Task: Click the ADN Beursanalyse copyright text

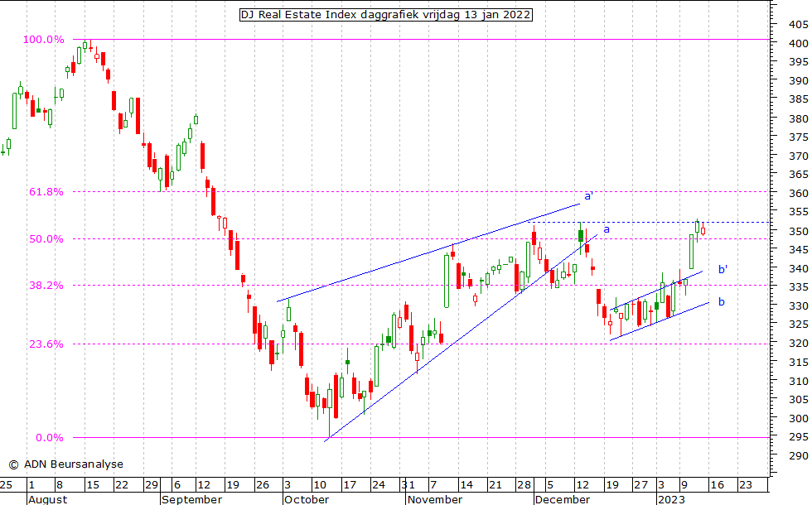Action: tap(66, 464)
